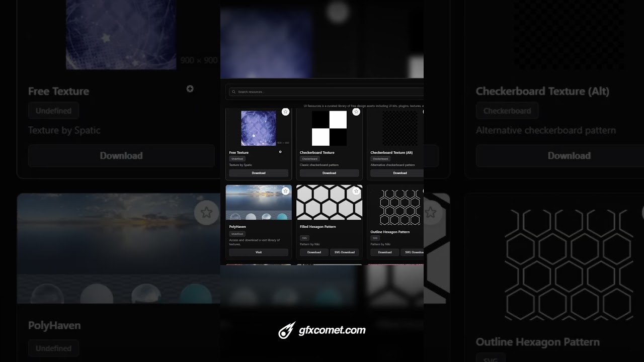Select the SVG tag on Filled Hexagon Pattern
The width and height of the screenshot is (644, 362).
(304, 238)
